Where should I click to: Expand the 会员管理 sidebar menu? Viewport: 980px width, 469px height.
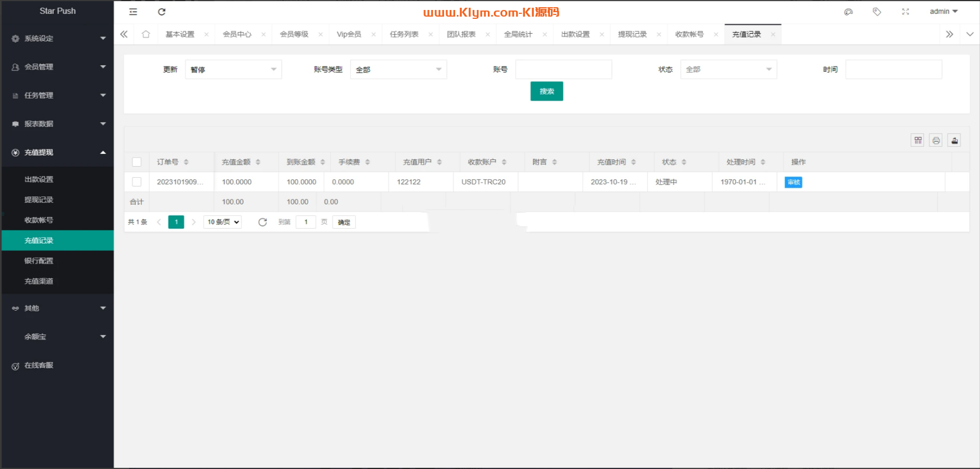click(58, 67)
